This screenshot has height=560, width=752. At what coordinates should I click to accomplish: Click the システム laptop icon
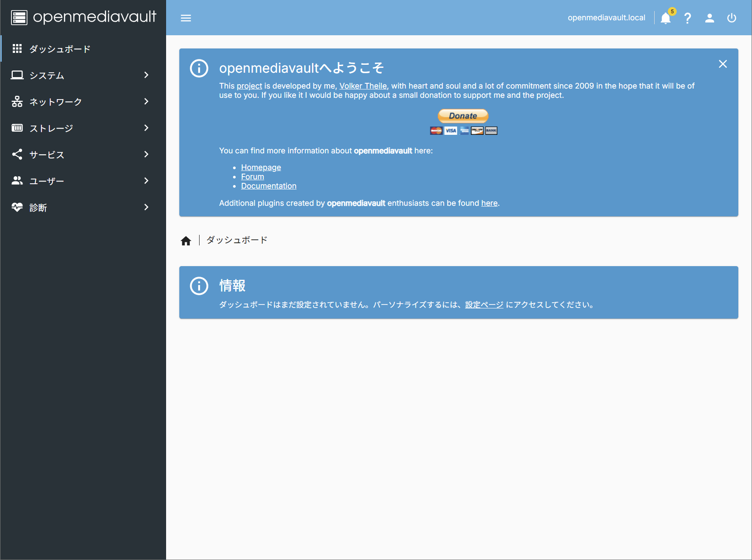coord(17,75)
